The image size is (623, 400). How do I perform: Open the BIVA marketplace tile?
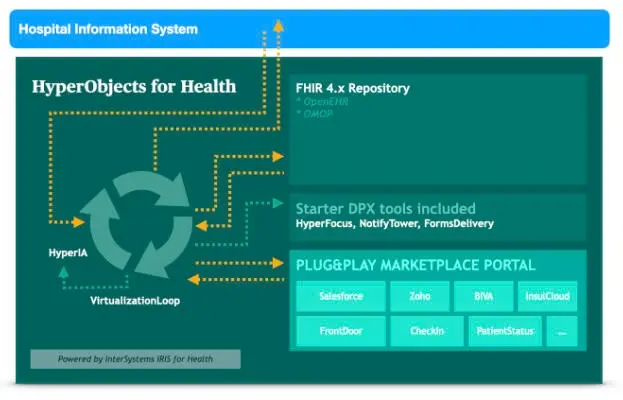484,296
